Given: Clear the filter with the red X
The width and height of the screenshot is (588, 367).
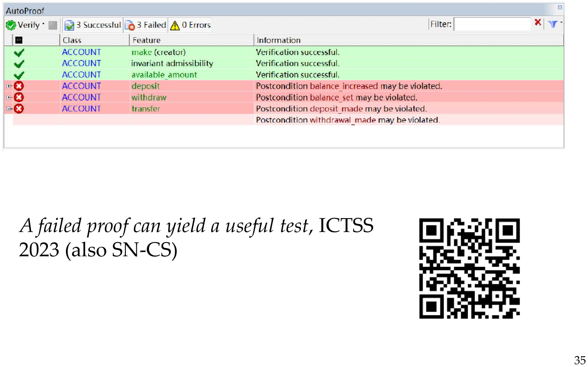Looking at the screenshot, I should coord(538,23).
